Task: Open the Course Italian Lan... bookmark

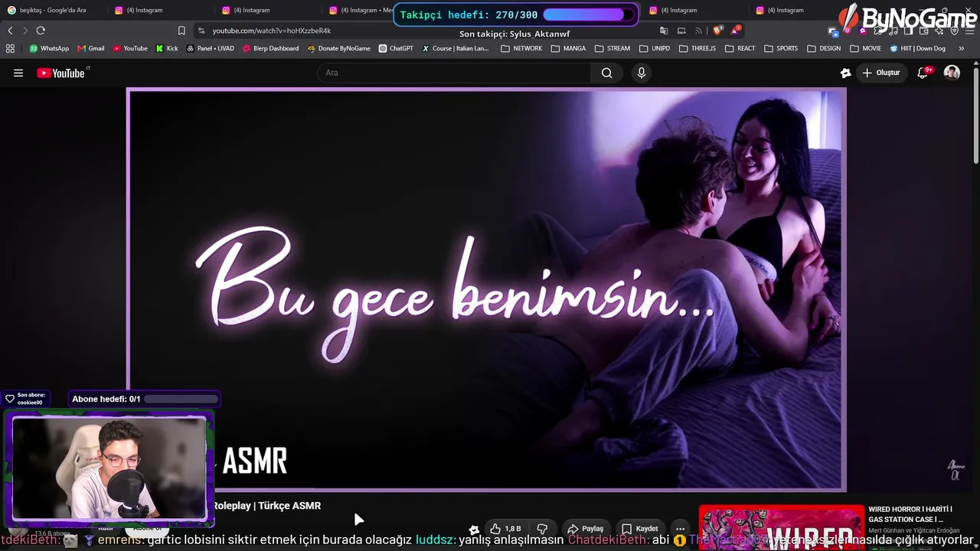Action: point(456,48)
